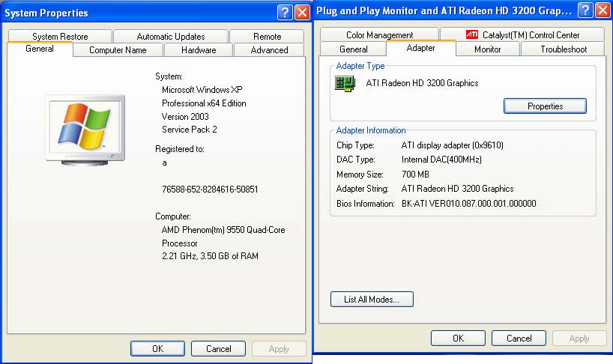Click the 'Adapter Type' group label
The image size is (613, 364).
click(360, 66)
